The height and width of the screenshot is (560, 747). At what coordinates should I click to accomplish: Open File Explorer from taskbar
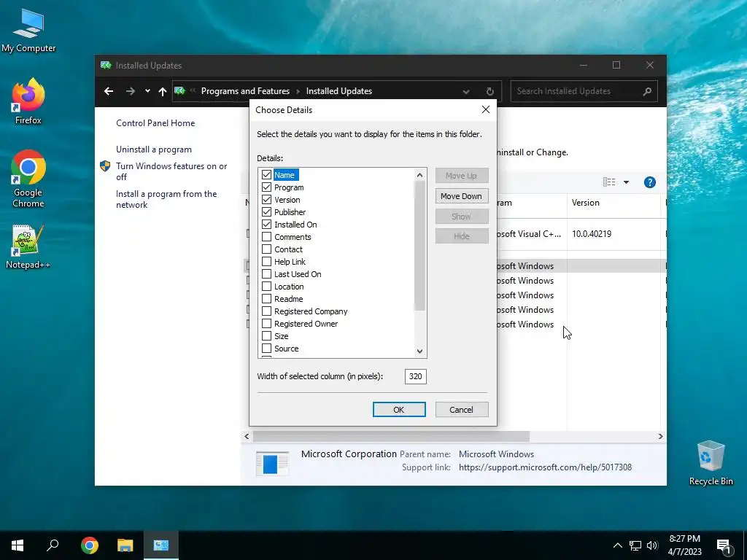pyautogui.click(x=125, y=545)
